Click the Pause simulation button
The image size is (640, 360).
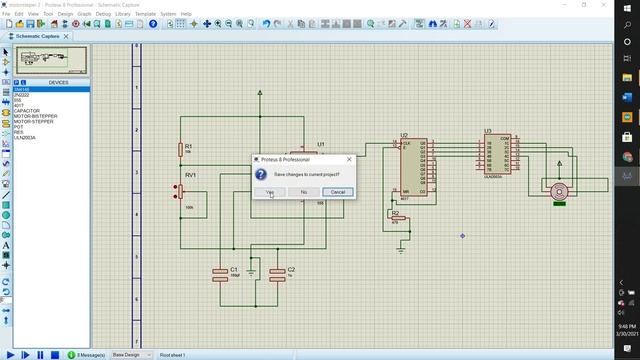click(40, 355)
